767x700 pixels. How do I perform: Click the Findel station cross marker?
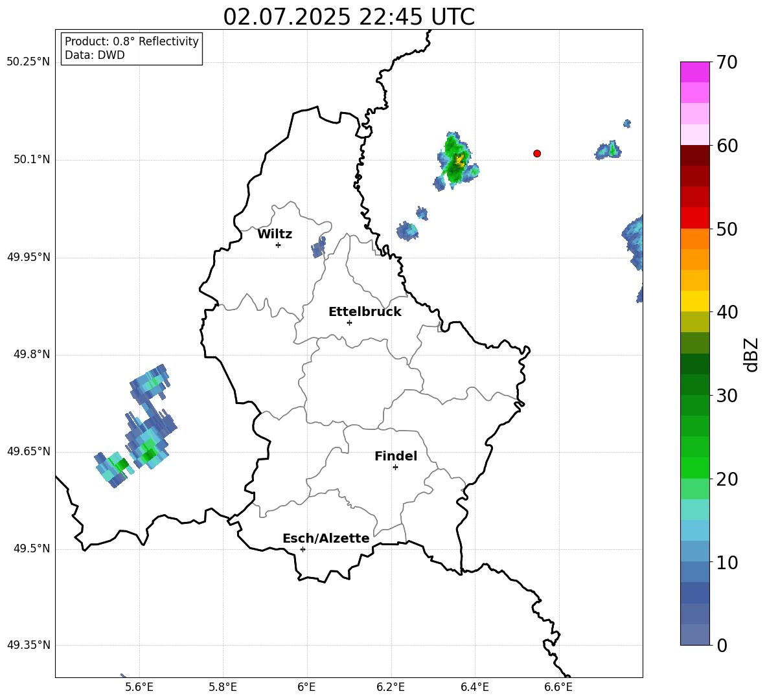[395, 468]
